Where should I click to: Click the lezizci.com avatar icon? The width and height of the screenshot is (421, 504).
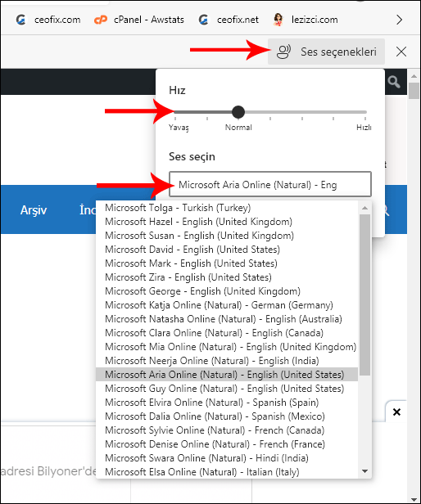tap(278, 20)
